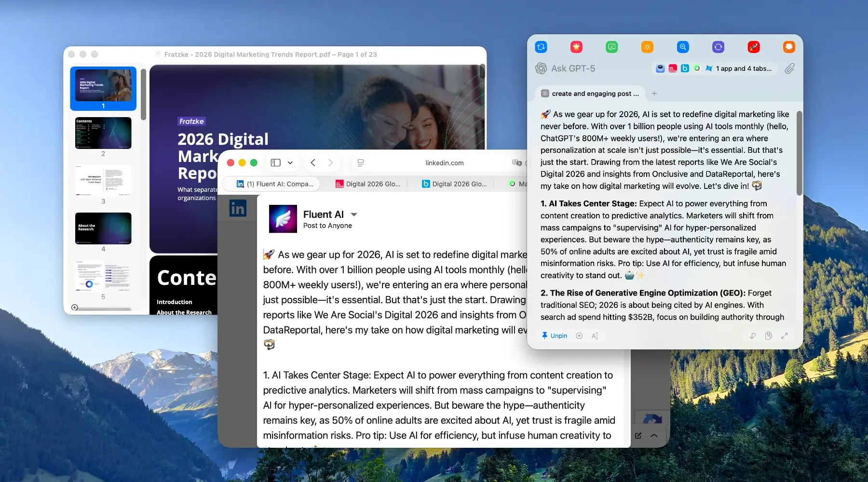Image resolution: width=868 pixels, height=482 pixels.
Task: Click the blue magnifier search action icon
Action: (x=683, y=47)
